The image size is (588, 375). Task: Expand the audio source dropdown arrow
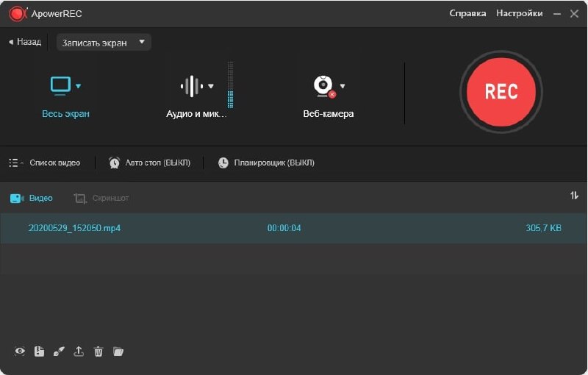(x=211, y=86)
